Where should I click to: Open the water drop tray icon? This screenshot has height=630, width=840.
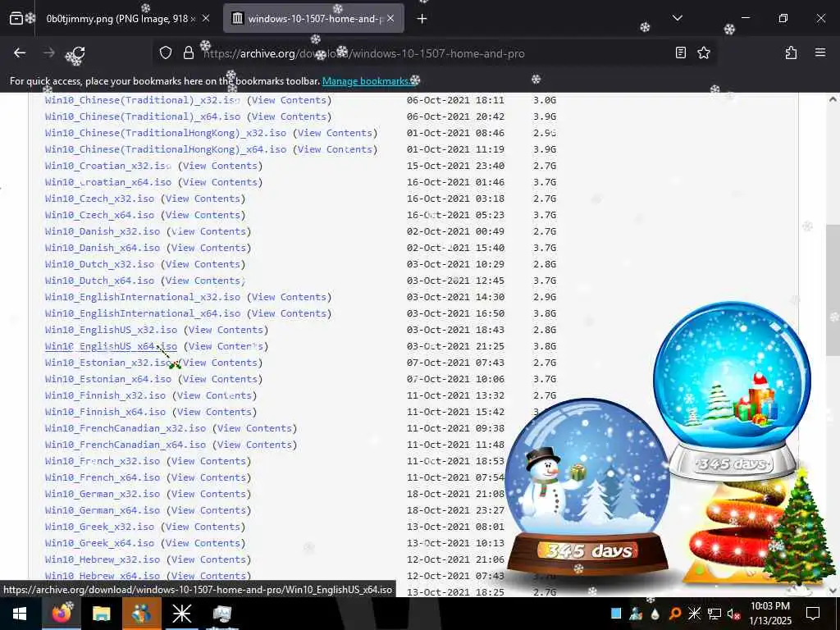655,614
